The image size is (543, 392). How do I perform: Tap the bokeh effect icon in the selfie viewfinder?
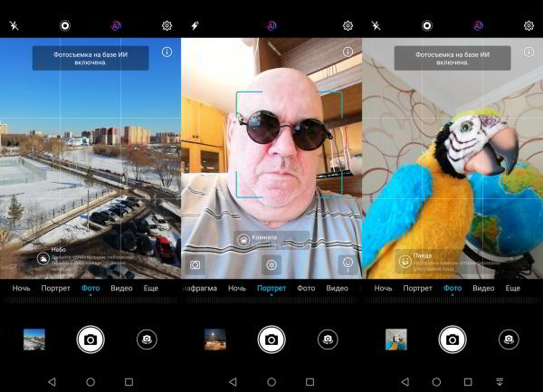tap(271, 264)
